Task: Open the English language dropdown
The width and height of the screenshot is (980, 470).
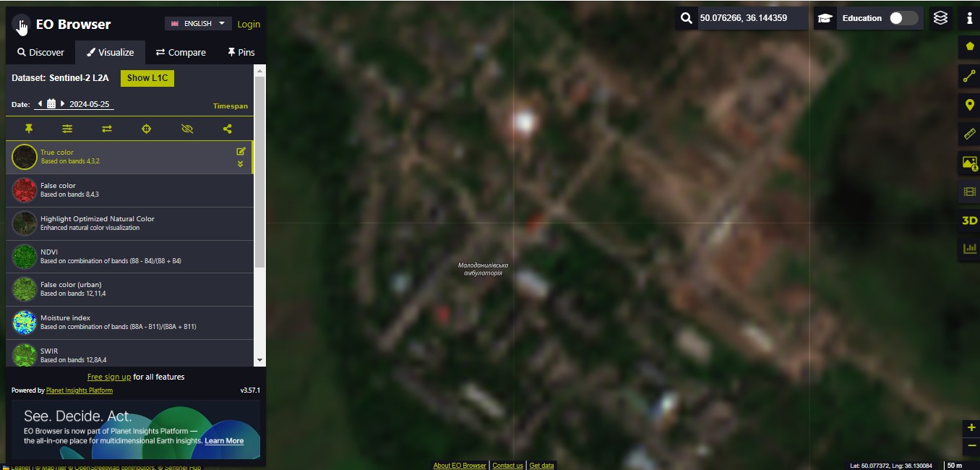Action: [199, 24]
